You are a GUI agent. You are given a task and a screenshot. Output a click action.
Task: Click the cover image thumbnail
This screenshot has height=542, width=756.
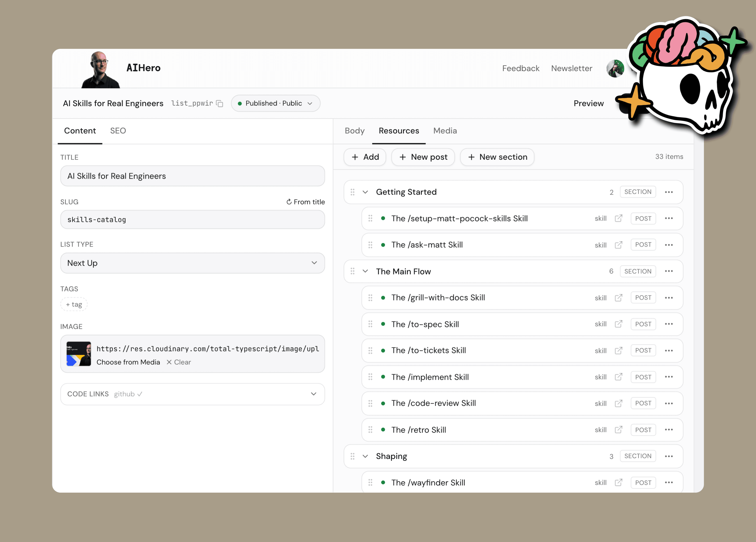coord(79,354)
